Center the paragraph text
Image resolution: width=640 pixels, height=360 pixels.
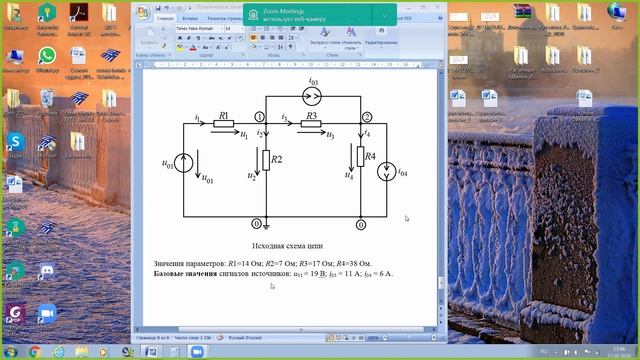262,38
